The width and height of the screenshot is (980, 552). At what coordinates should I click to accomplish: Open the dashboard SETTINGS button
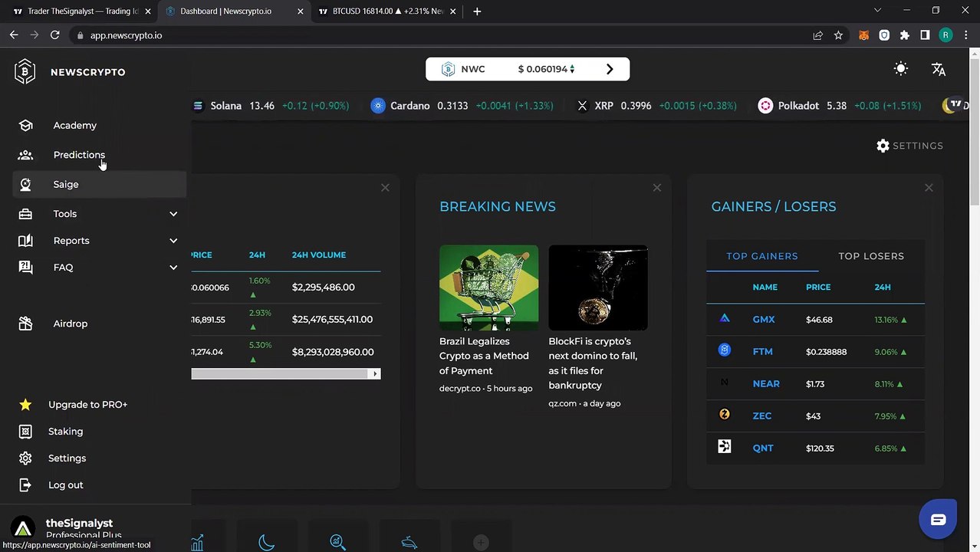[x=909, y=146]
